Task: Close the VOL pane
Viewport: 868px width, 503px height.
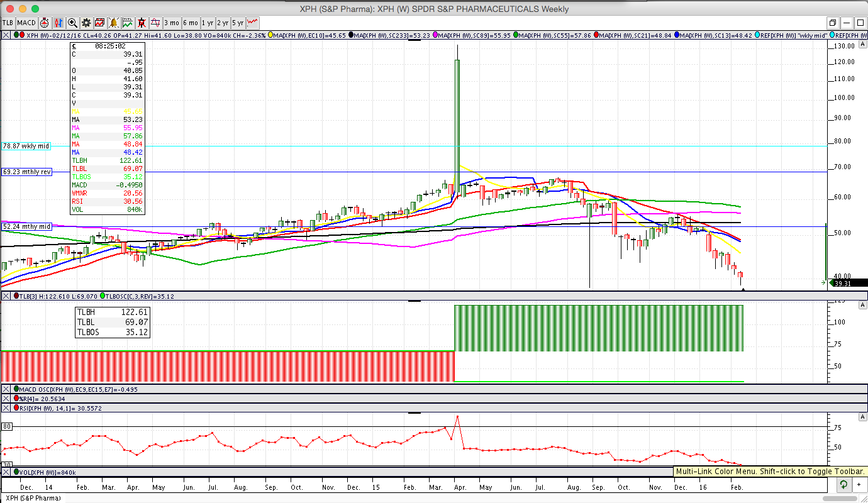Action: pyautogui.click(x=6, y=472)
